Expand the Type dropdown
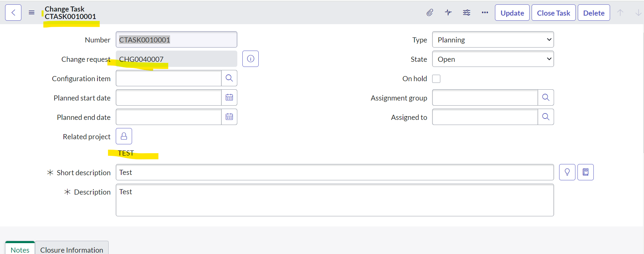 [493, 40]
